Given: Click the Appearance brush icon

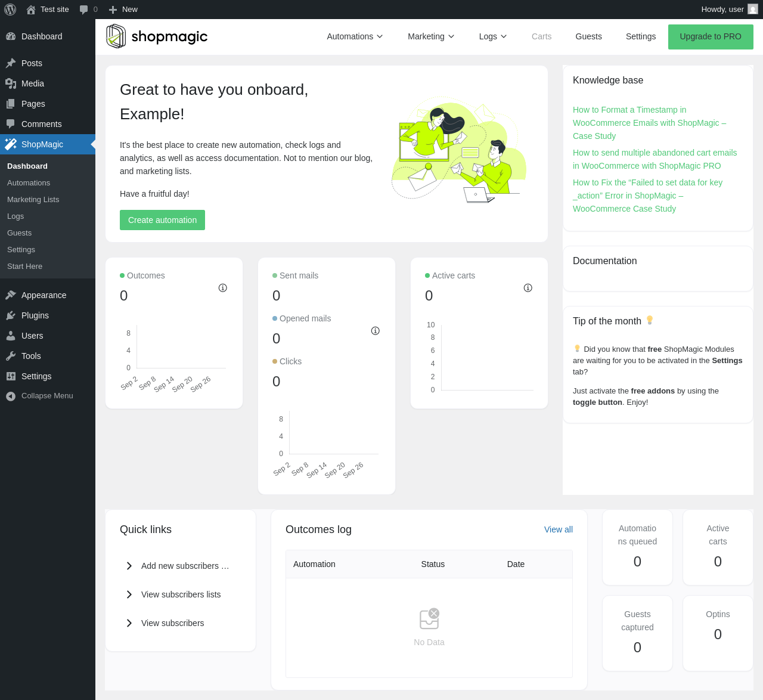Looking at the screenshot, I should pos(11,295).
